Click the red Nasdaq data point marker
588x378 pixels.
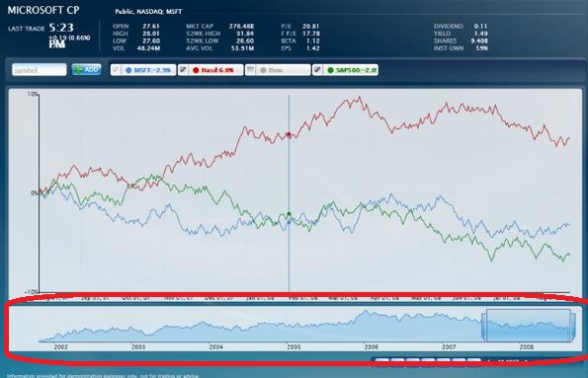(289, 134)
